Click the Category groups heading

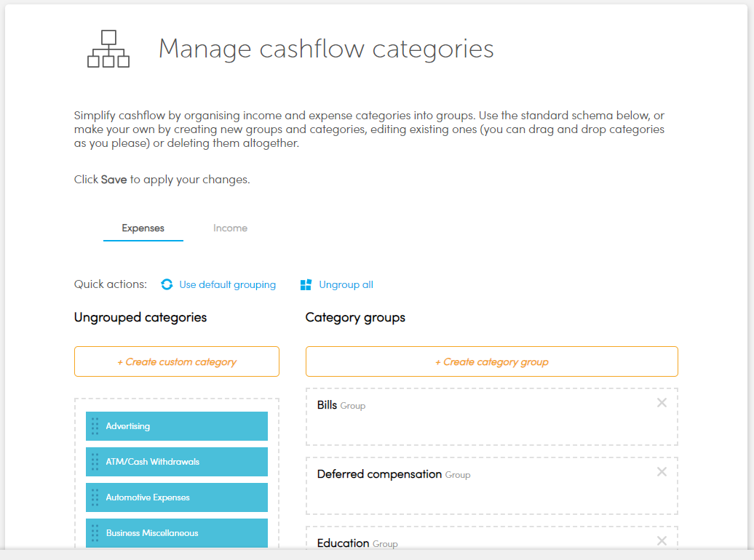(x=355, y=318)
